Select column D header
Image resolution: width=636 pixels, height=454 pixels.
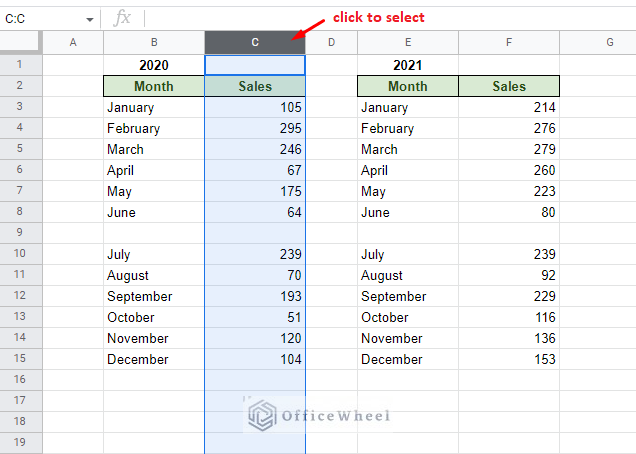click(331, 42)
